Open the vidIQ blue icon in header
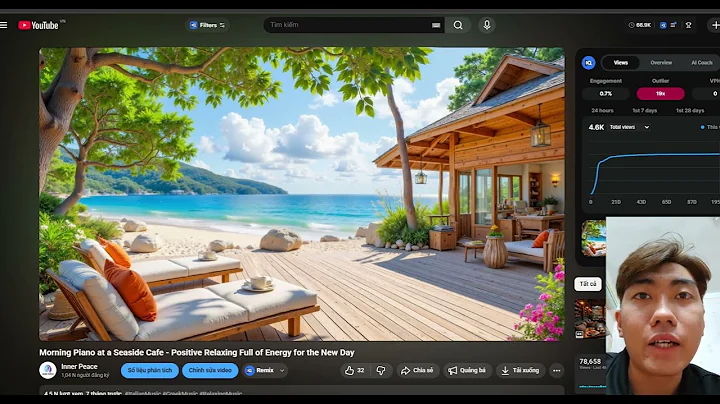 (x=663, y=25)
